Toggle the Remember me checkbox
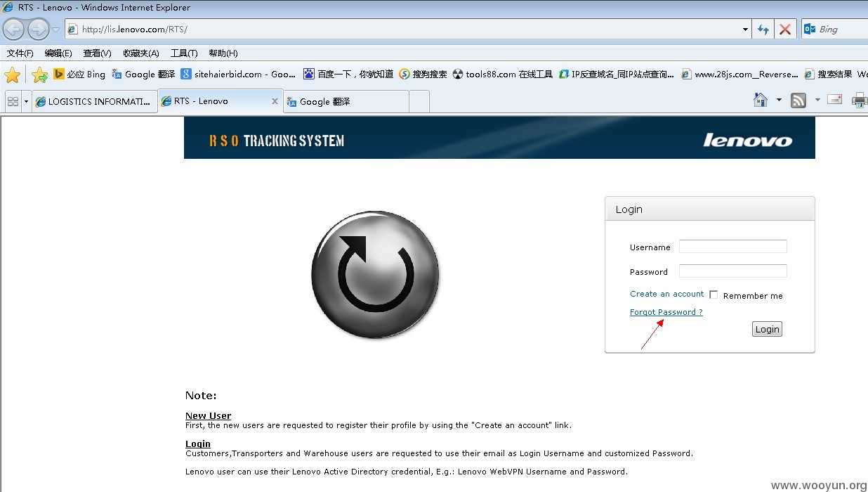 (714, 295)
